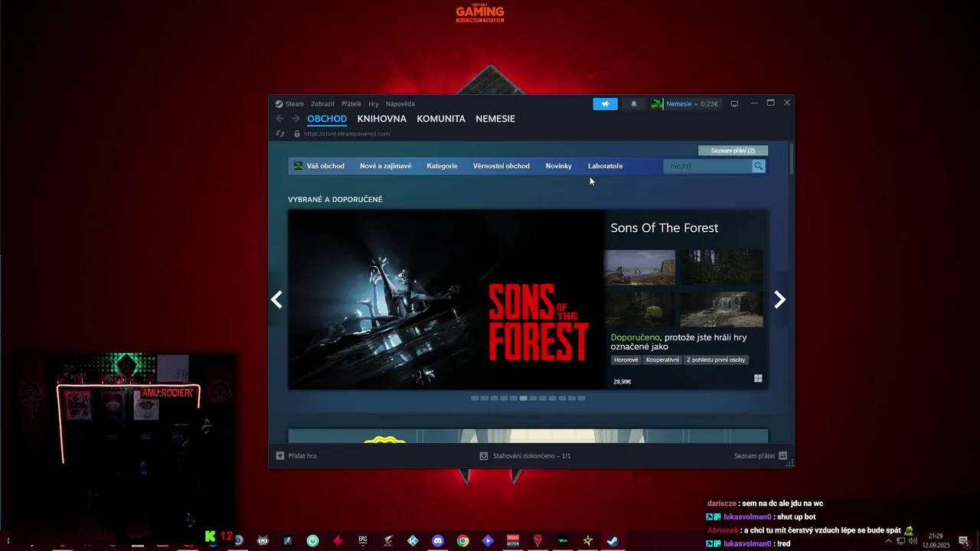
Task: Click the Sons Of The Forest main banner
Action: pyautogui.click(x=446, y=299)
